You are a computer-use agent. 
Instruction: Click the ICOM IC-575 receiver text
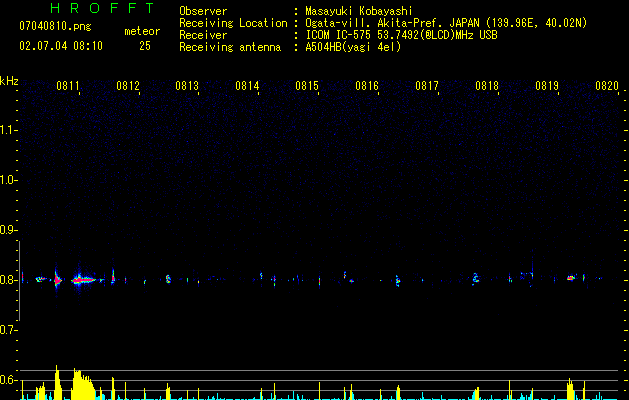coord(401,35)
